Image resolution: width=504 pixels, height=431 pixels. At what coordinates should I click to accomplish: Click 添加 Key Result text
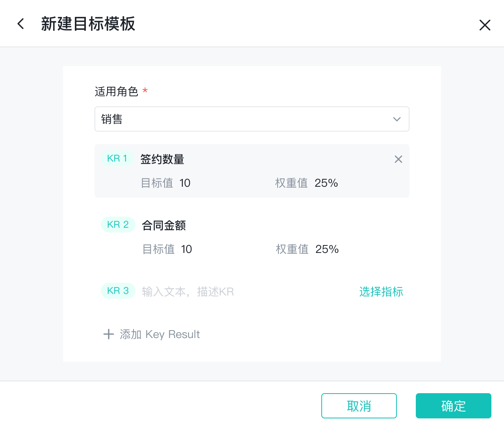[x=160, y=334]
